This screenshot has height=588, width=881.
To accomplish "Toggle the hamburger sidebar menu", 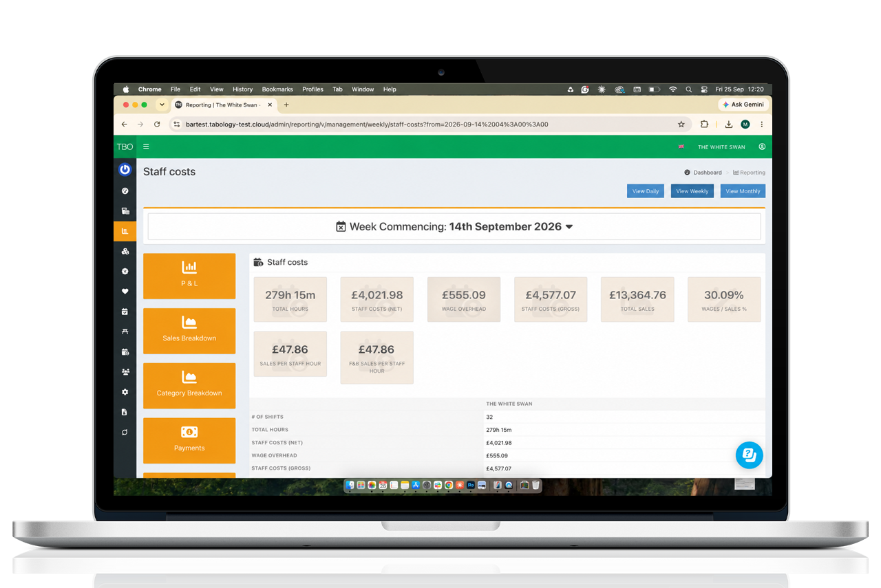I will point(146,146).
